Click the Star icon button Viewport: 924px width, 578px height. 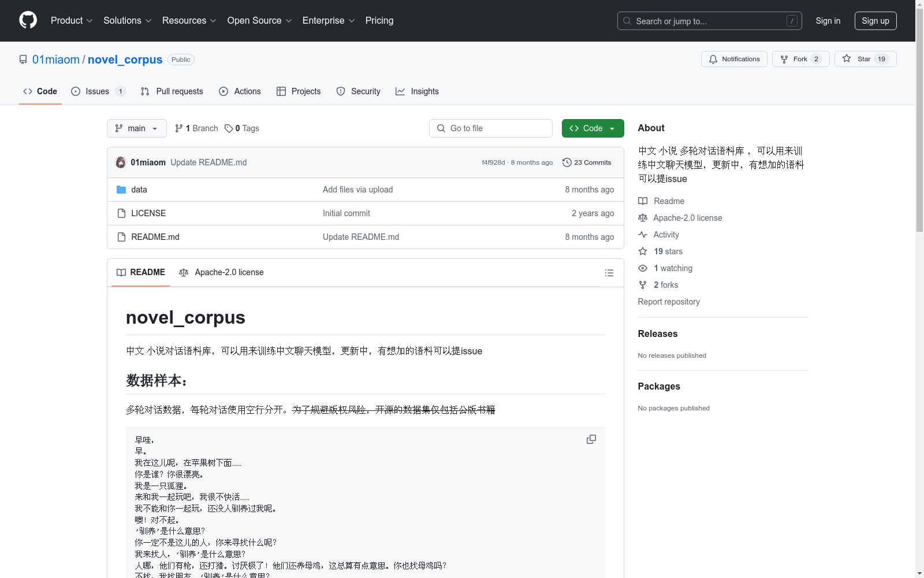847,58
